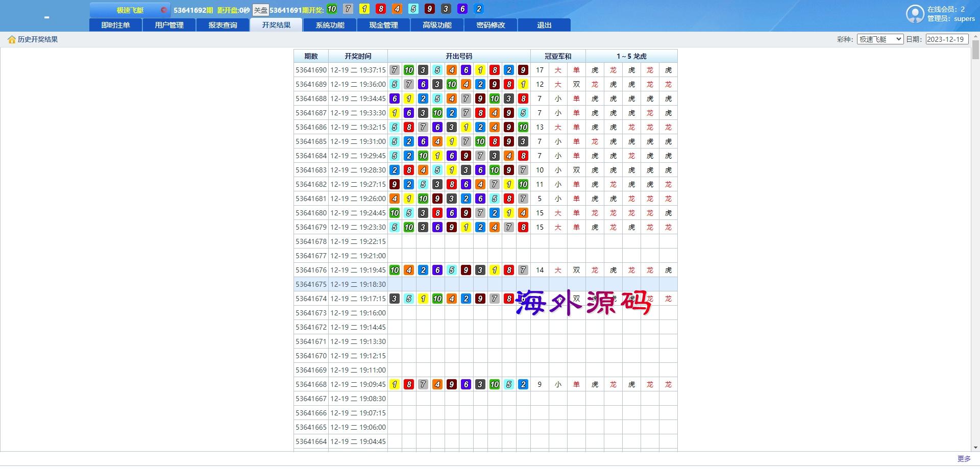Click period number 53641664
The width and height of the screenshot is (980, 469).
(x=311, y=441)
